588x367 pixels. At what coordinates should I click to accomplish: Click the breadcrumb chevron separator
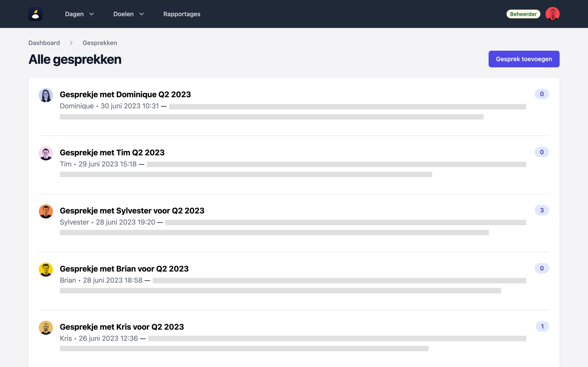tap(71, 43)
